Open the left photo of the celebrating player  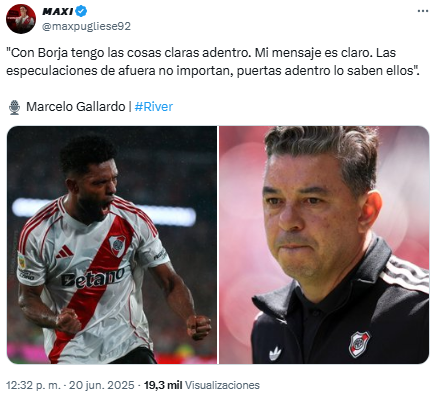click(x=112, y=245)
